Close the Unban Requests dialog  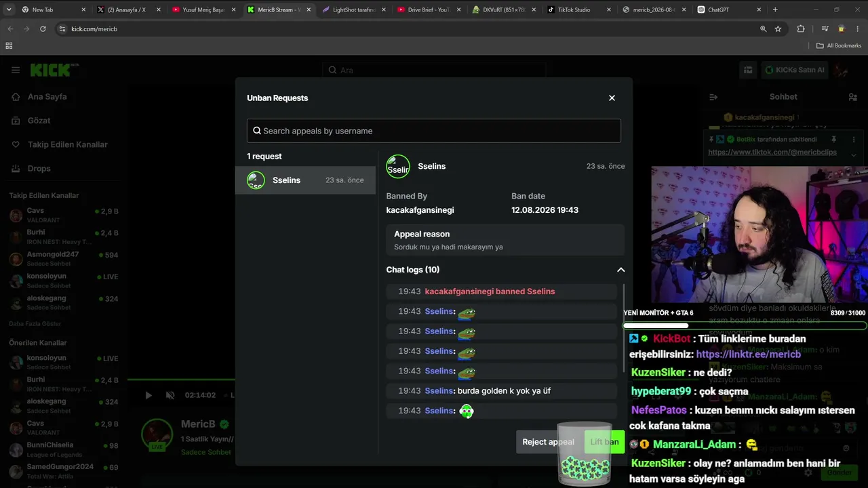pyautogui.click(x=612, y=98)
